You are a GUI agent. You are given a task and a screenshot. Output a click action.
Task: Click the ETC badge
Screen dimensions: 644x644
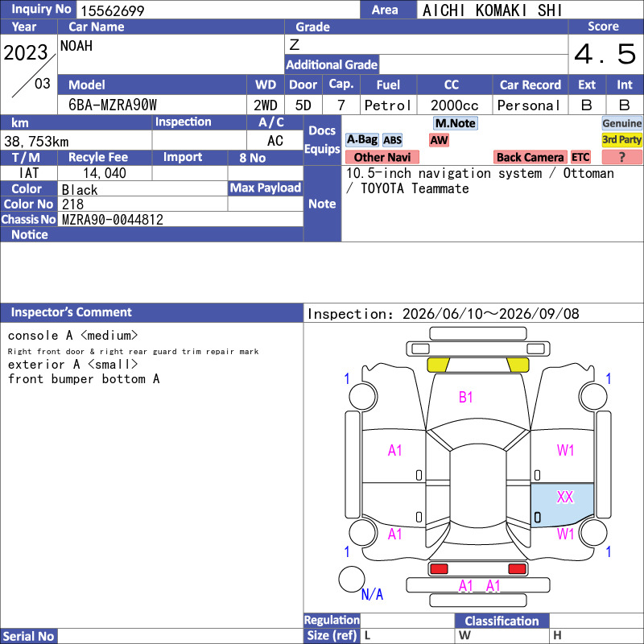[x=580, y=157]
